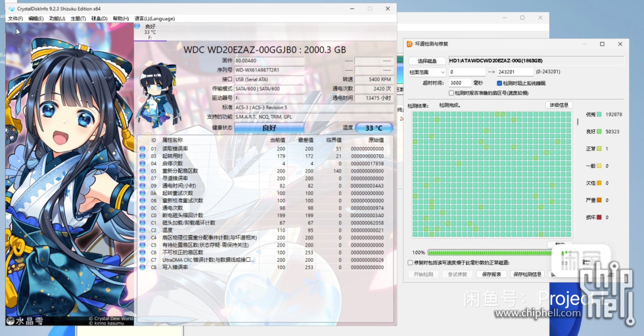Click status orb for ID 09 通电时间

click(143, 186)
